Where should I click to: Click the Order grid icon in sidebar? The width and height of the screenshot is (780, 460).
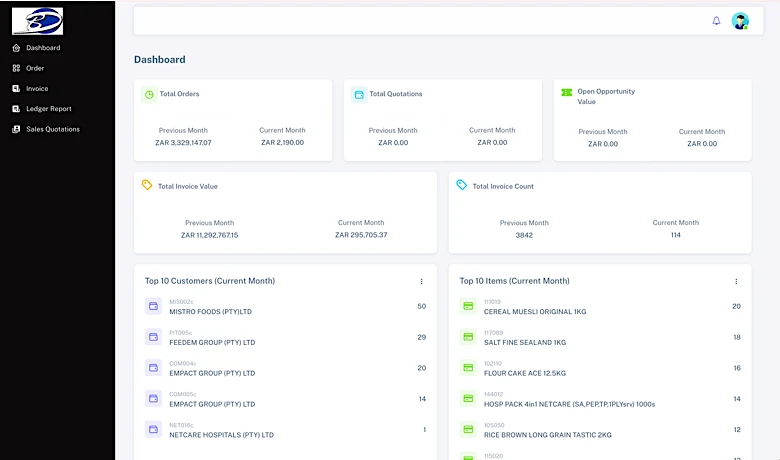[x=16, y=68]
